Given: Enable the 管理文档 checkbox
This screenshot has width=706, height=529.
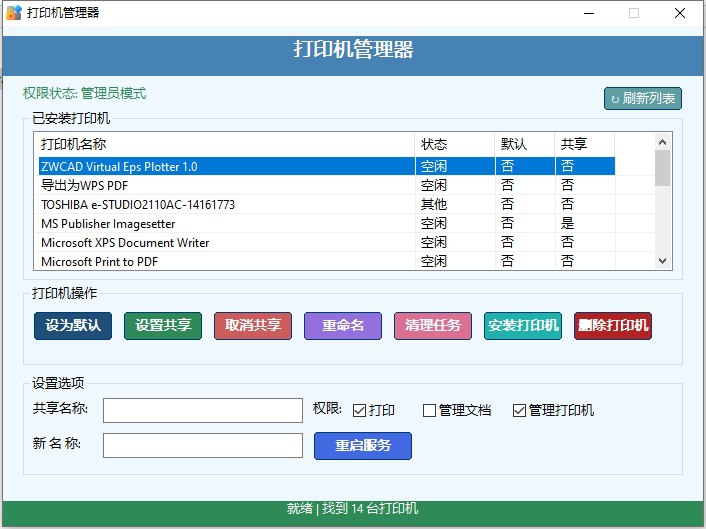Looking at the screenshot, I should click(x=430, y=410).
